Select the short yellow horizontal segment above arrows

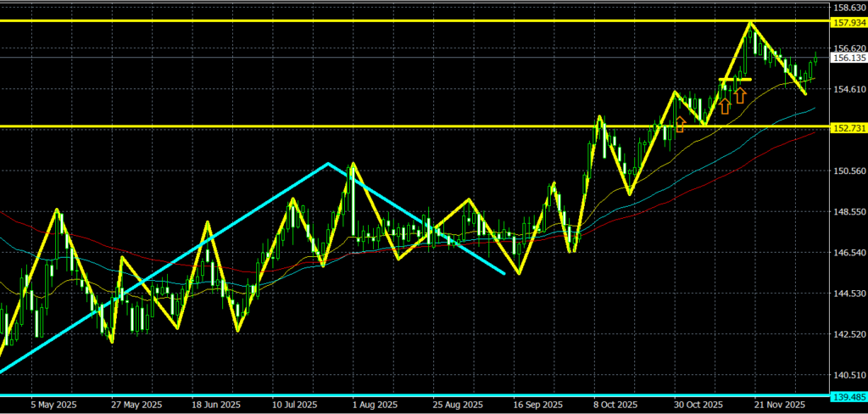[x=735, y=80]
